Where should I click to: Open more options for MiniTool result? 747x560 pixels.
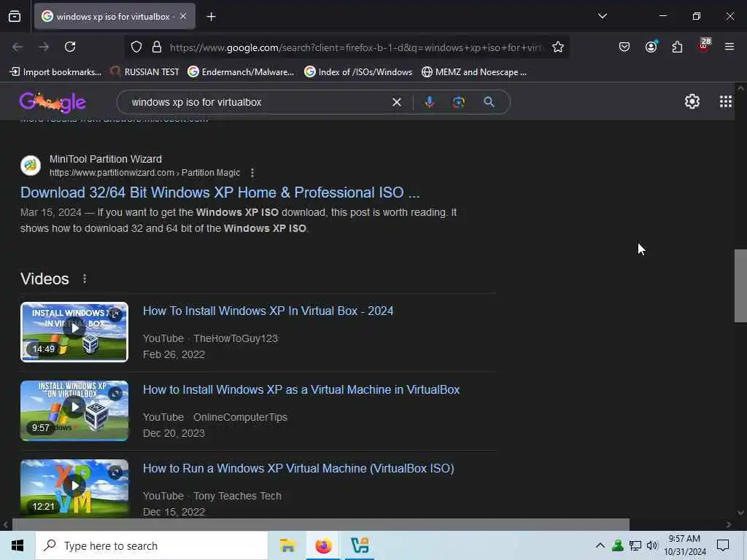[x=252, y=173]
